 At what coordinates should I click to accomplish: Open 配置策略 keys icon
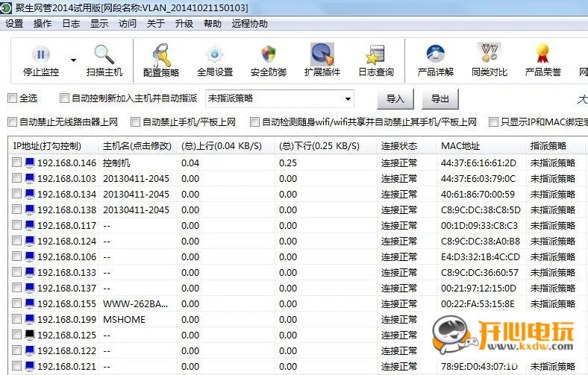point(161,55)
